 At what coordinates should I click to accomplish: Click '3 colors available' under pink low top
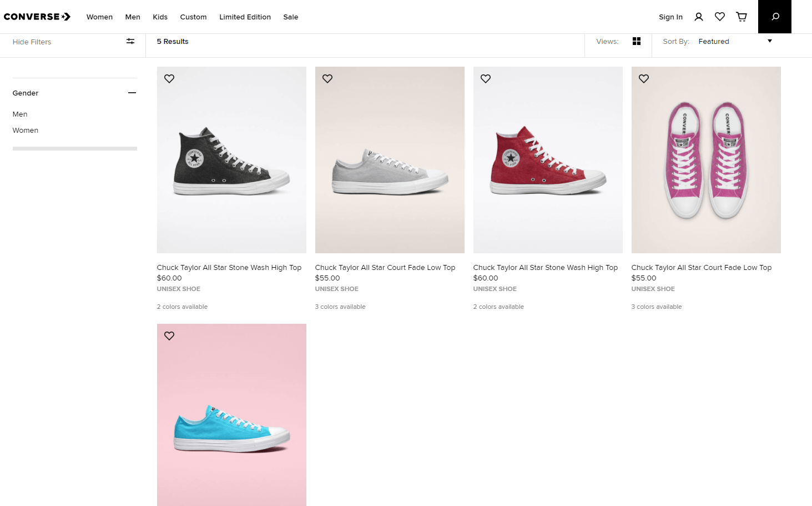click(x=657, y=307)
